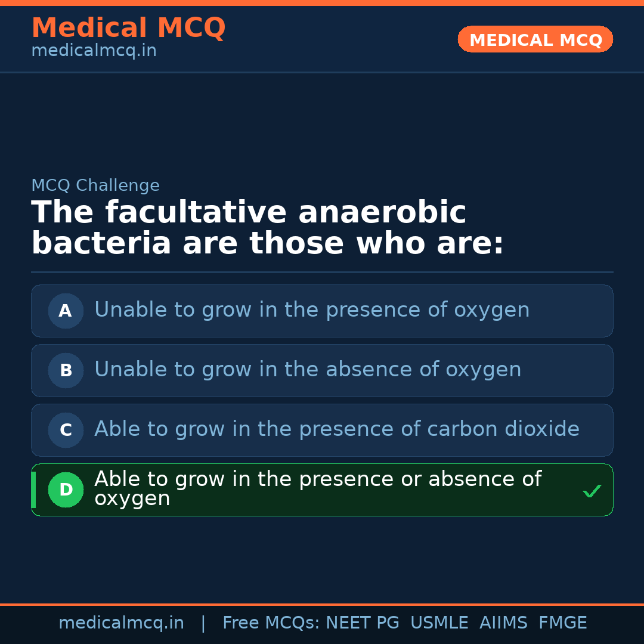Viewport: 644px width, 644px height.
Task: Click the orange 'Medical MCQ' title logo
Action: [128, 28]
